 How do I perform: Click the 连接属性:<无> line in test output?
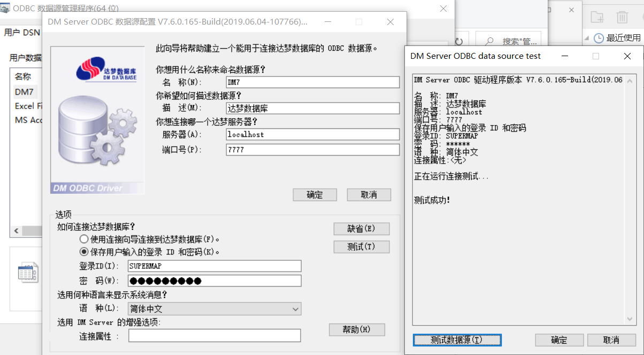point(440,160)
